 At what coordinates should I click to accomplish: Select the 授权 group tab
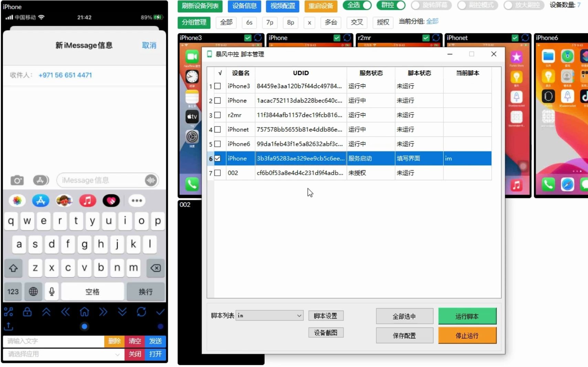coord(383,22)
